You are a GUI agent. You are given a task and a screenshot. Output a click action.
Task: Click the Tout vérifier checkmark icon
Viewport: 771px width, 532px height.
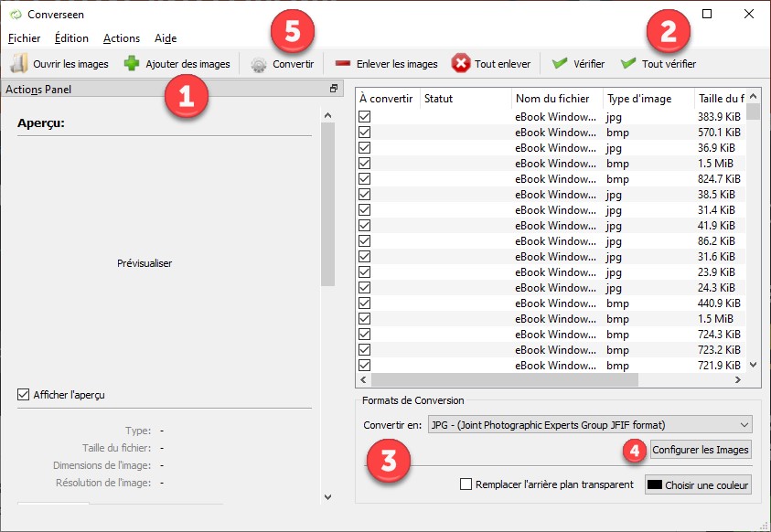(x=628, y=64)
